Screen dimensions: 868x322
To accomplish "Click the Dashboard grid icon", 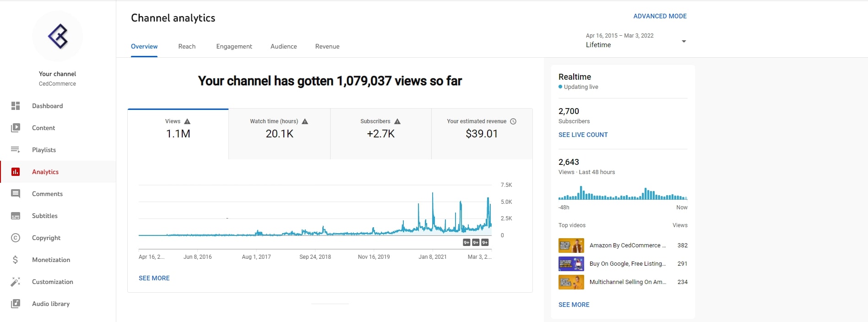I will tap(16, 106).
